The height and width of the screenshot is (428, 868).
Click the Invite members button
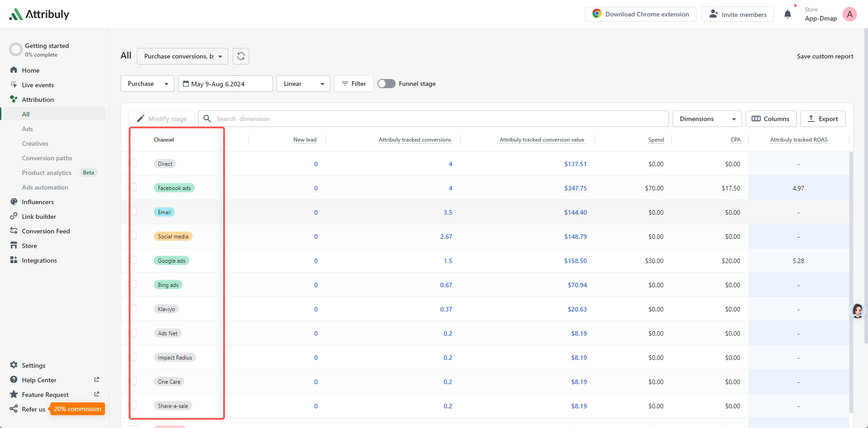coord(738,14)
